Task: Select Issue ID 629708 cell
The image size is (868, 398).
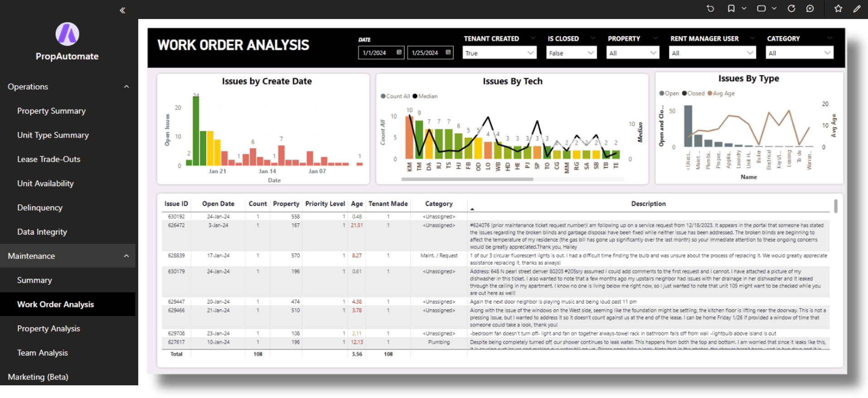Action: 176,333
